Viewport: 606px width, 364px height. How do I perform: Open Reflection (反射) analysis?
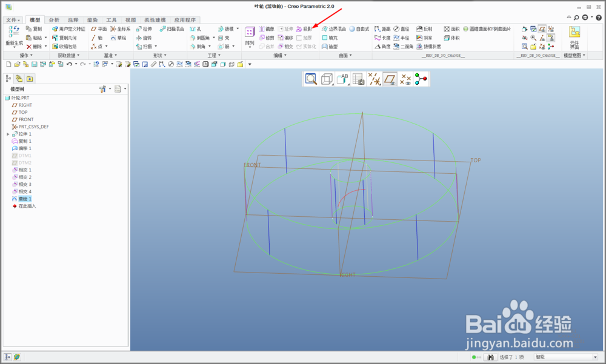tap(424, 29)
